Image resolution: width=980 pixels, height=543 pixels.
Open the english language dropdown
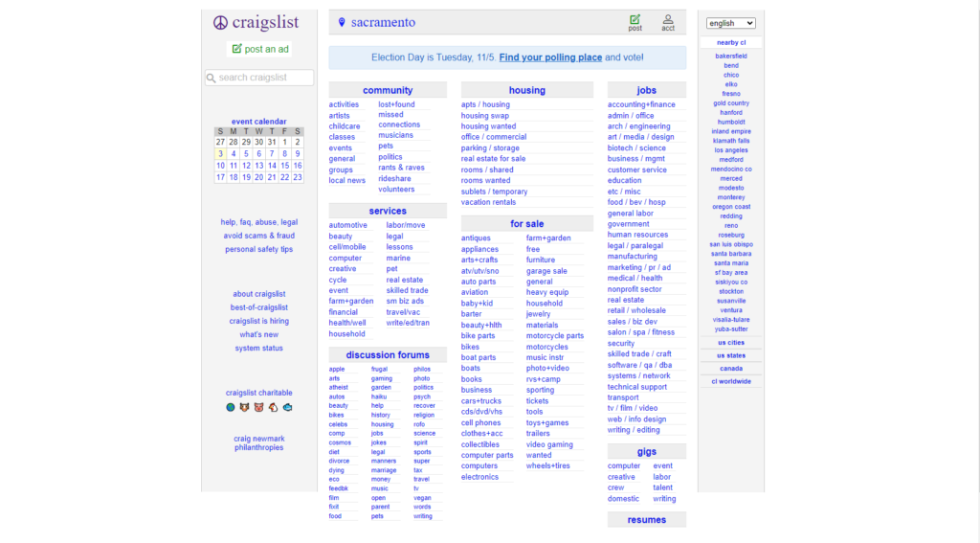tap(730, 23)
